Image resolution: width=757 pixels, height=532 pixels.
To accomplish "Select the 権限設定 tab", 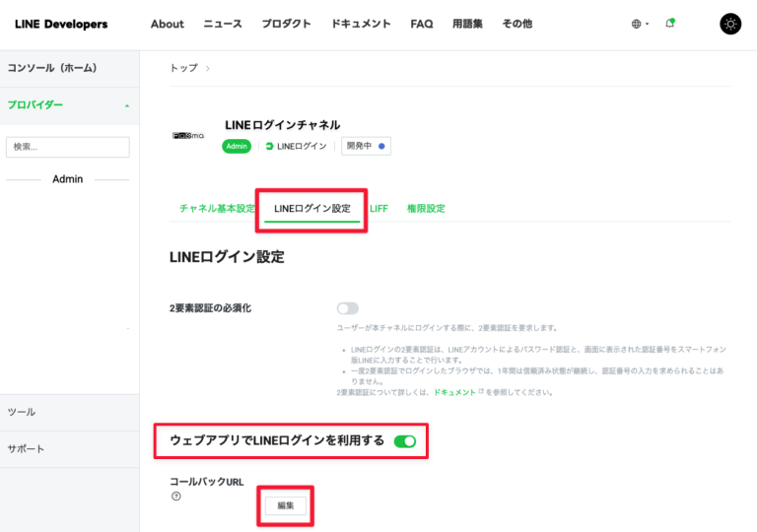I will (426, 209).
